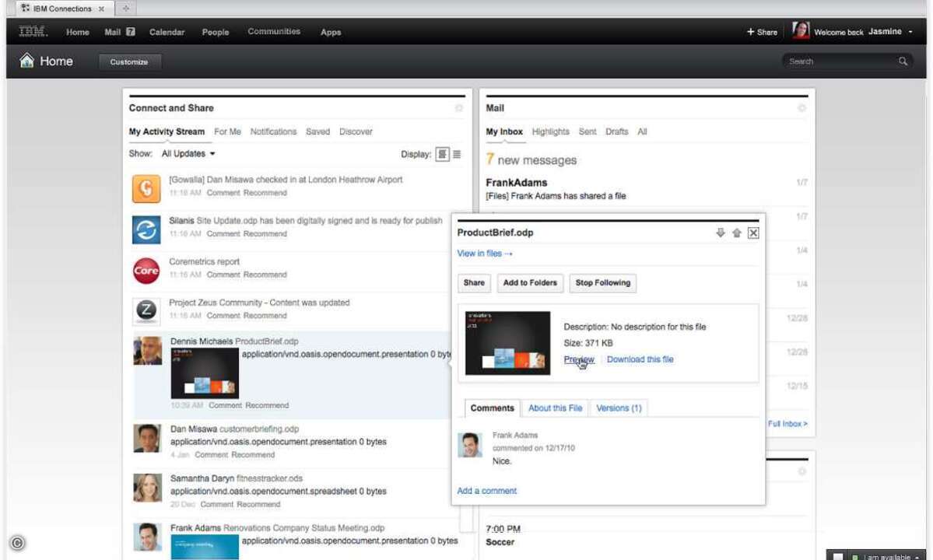Click the Download this file link

(640, 359)
